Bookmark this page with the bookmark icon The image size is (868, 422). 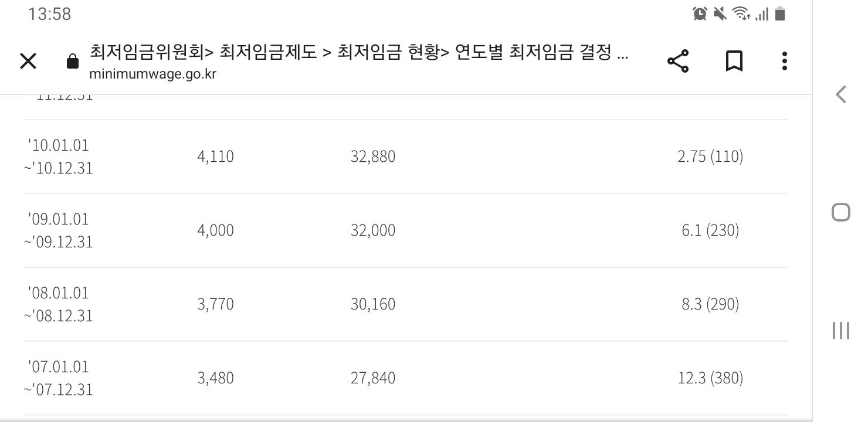coord(734,61)
